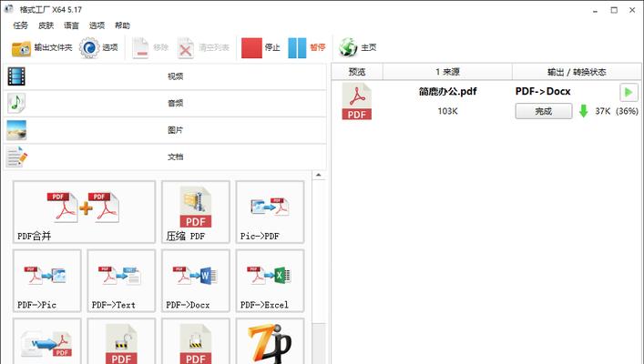
Task: Click the 清空列表 clear list toolbar item
Action: [x=203, y=47]
